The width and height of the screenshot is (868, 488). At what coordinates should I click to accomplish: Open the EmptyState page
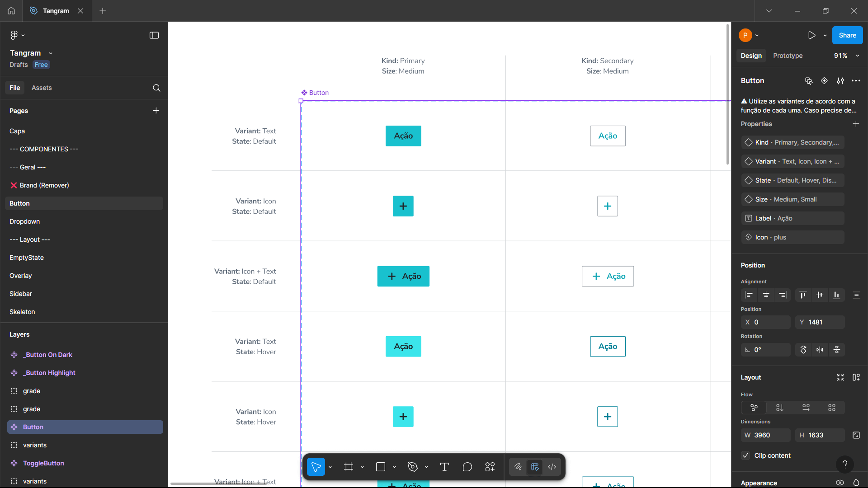tap(84, 258)
